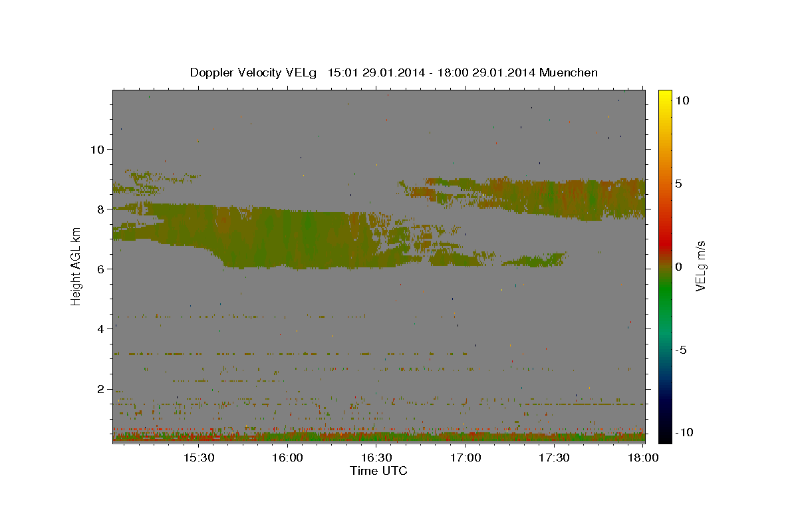Click the height tick label 6

pos(100,269)
